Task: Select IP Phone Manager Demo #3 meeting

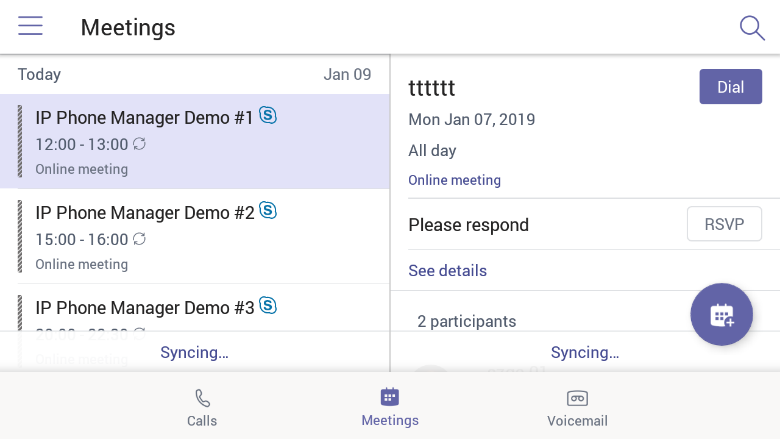Action: point(195,308)
